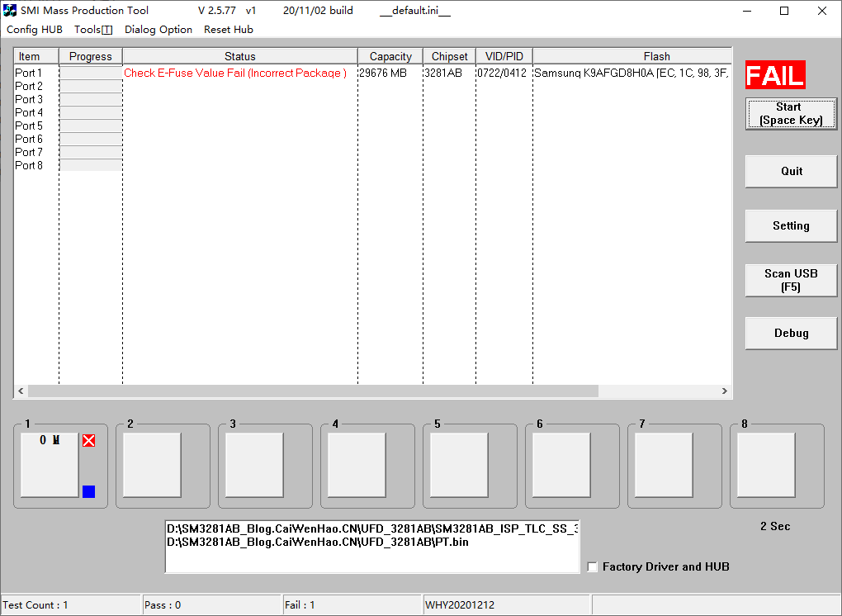Viewport: 842px width, 616px height.
Task: Open the Setting dialog
Action: (x=790, y=225)
